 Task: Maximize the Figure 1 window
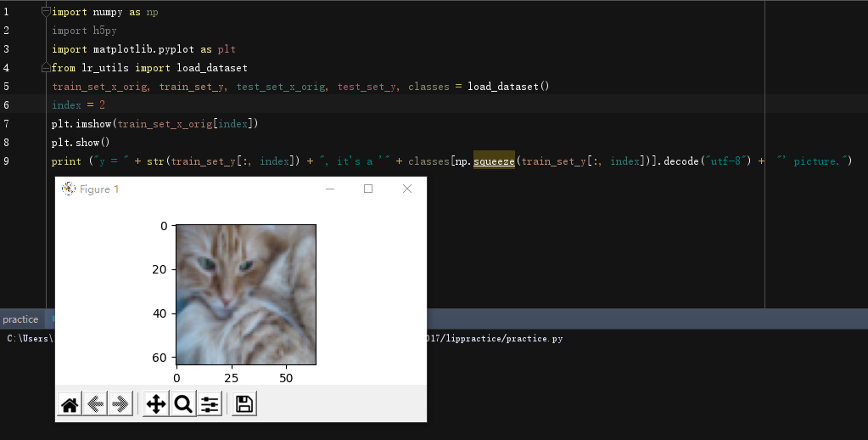[x=368, y=189]
